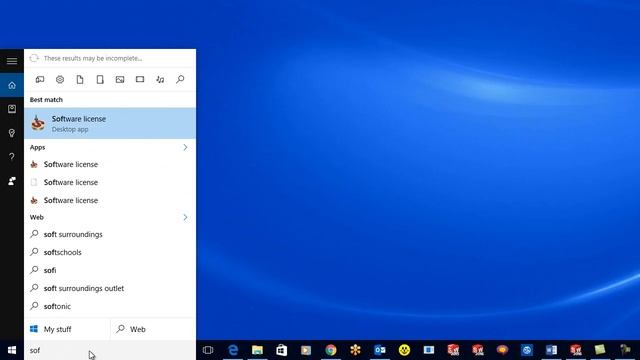This screenshot has width=640, height=360.
Task: Filter search results by Music icon
Action: click(160, 80)
